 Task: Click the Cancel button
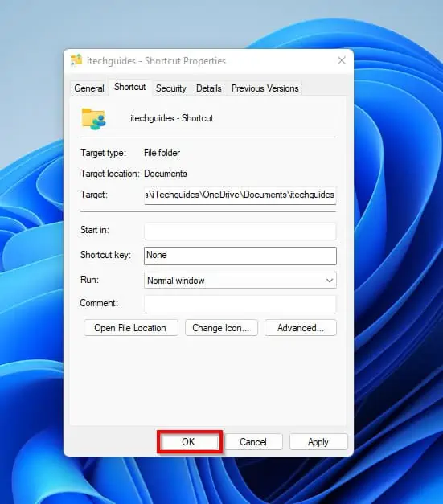(x=253, y=441)
